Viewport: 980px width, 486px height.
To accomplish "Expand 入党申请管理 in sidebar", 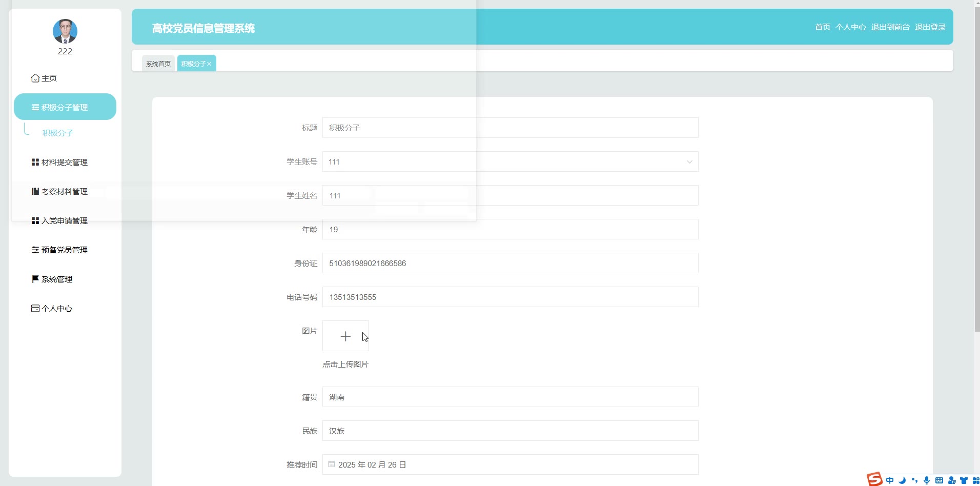I will pos(65,220).
